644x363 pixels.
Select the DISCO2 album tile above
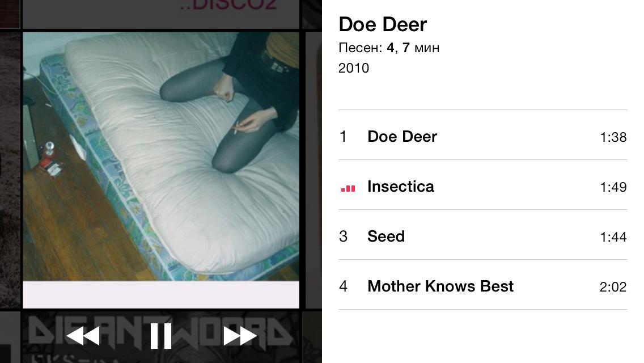click(x=161, y=14)
